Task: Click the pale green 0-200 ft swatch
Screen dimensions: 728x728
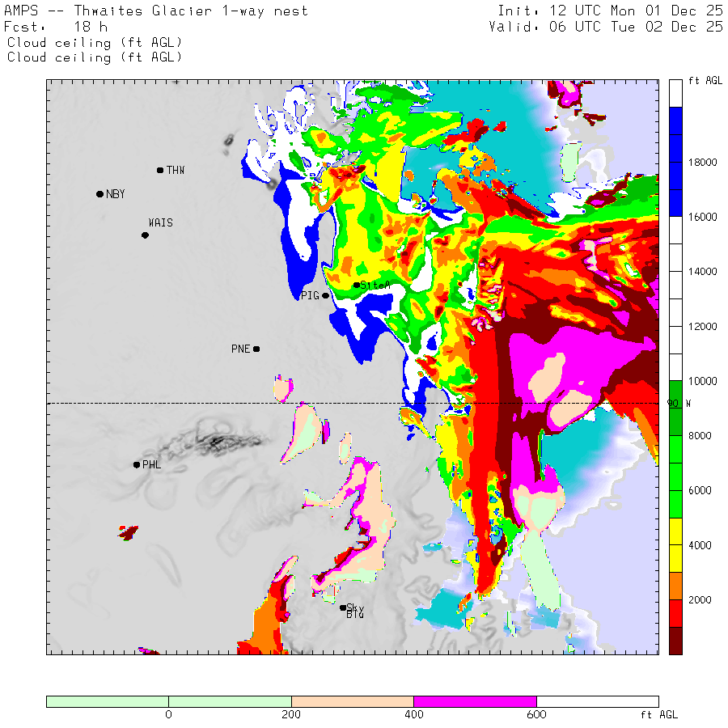Action: [230, 701]
